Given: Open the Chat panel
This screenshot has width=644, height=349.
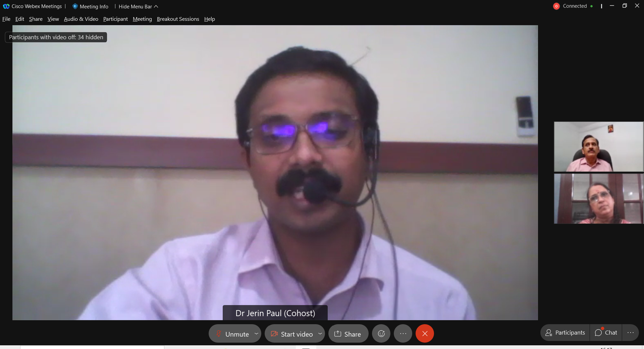Looking at the screenshot, I should coord(606,333).
